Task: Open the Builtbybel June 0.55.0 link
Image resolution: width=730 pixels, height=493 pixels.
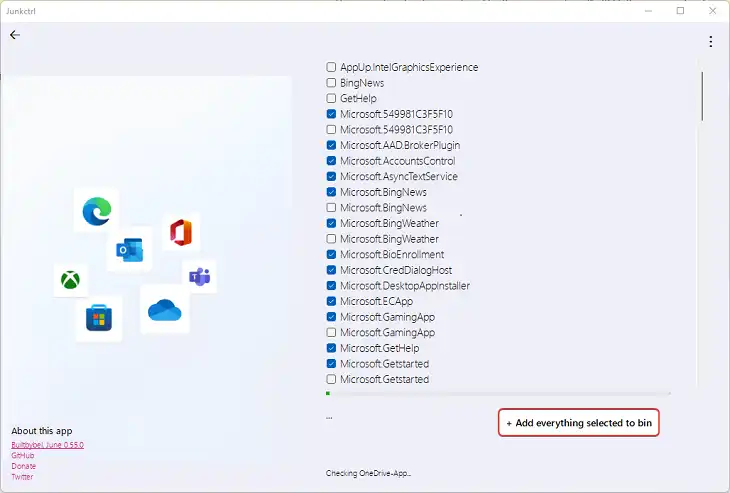Action: [47, 445]
